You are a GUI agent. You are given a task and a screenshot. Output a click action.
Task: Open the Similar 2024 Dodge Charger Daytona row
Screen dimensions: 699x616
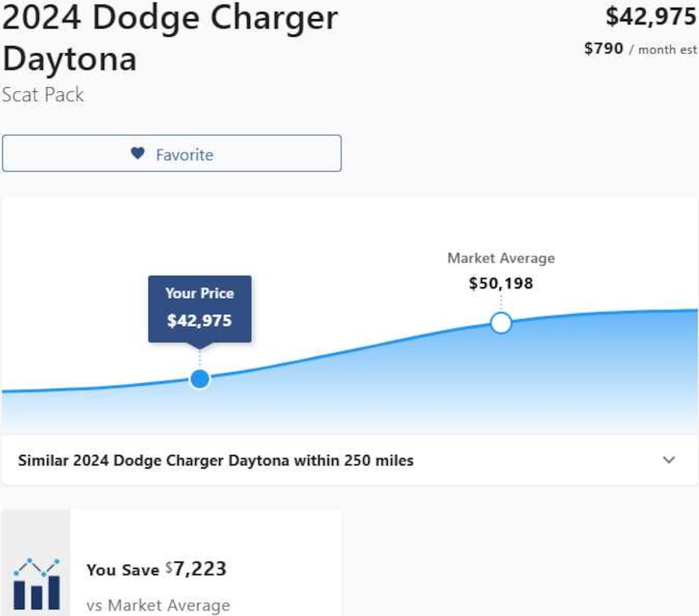click(x=216, y=460)
